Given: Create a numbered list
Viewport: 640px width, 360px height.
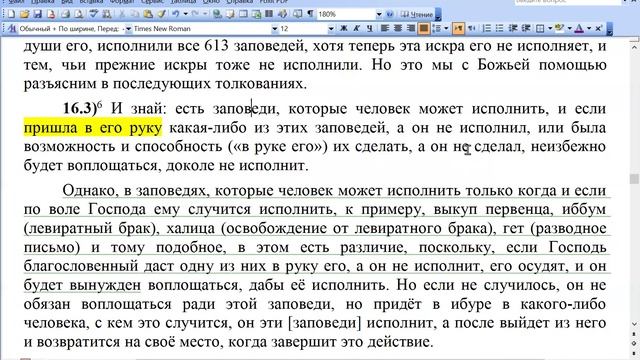Looking at the screenshot, I should pyautogui.click(x=487, y=28).
